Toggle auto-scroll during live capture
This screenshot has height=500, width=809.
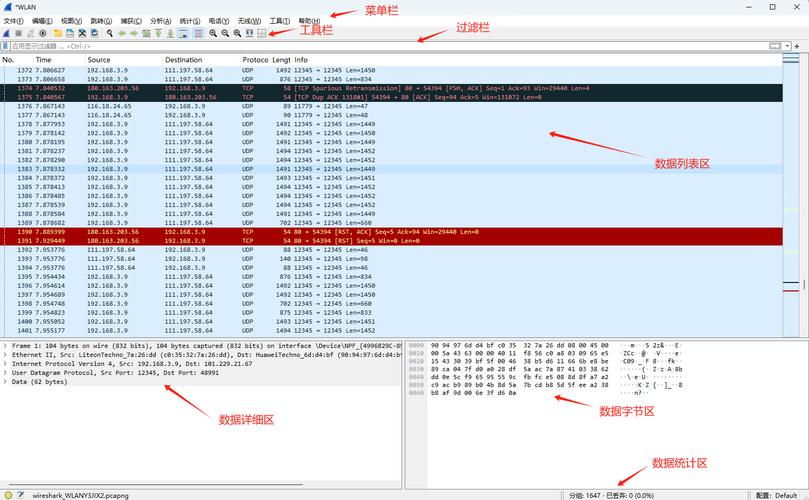coord(183,33)
